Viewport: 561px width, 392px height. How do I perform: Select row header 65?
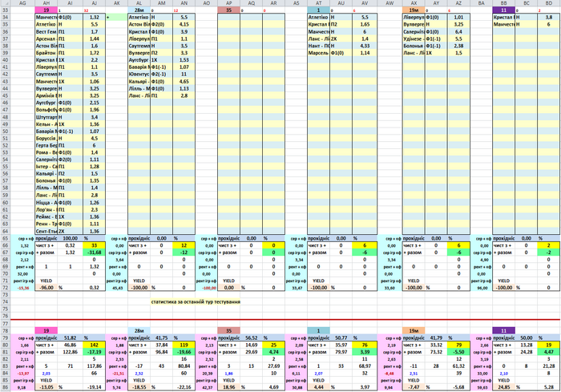click(x=5, y=238)
